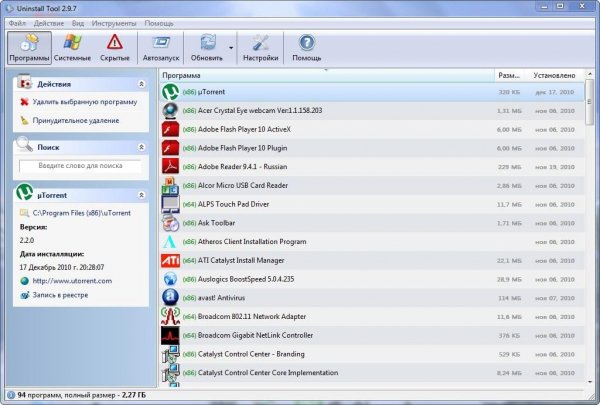The image size is (600, 405).
Task: Click the Обновить refresh icon
Action: pyautogui.click(x=207, y=43)
